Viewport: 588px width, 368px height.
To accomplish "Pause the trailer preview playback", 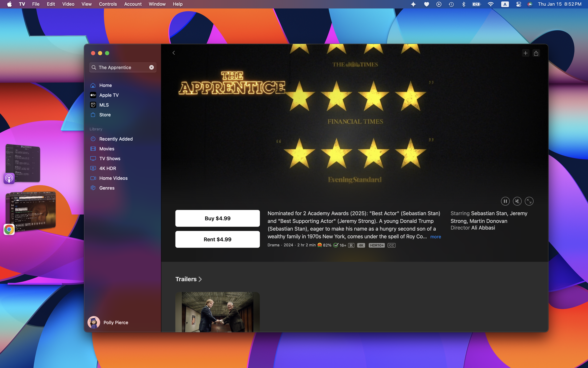I will 505,201.
